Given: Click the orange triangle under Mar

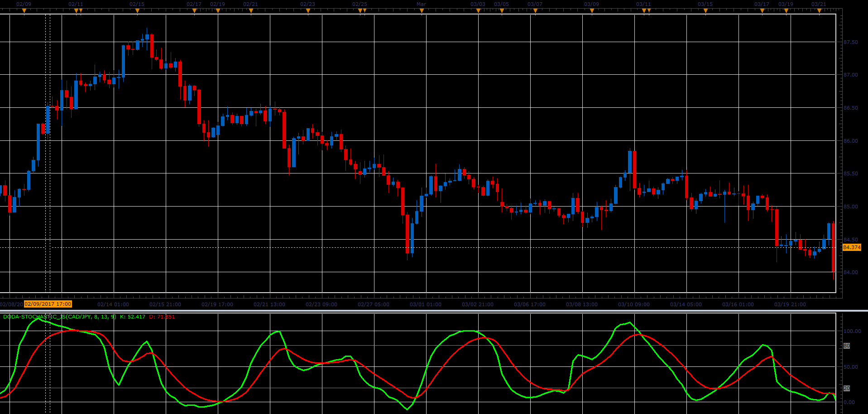Looking at the screenshot, I should (x=422, y=11).
